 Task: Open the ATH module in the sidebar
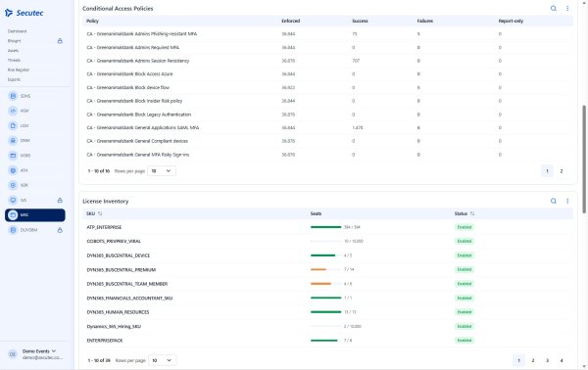(19, 170)
